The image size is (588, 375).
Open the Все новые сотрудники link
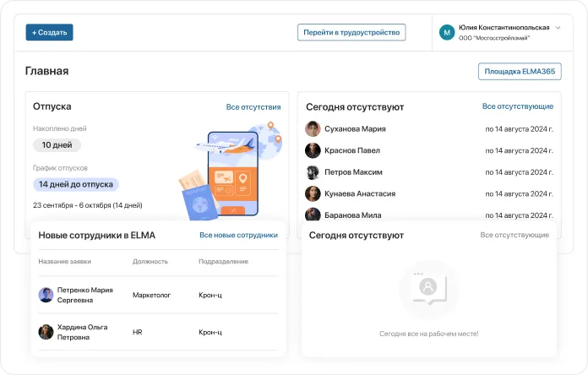point(238,235)
